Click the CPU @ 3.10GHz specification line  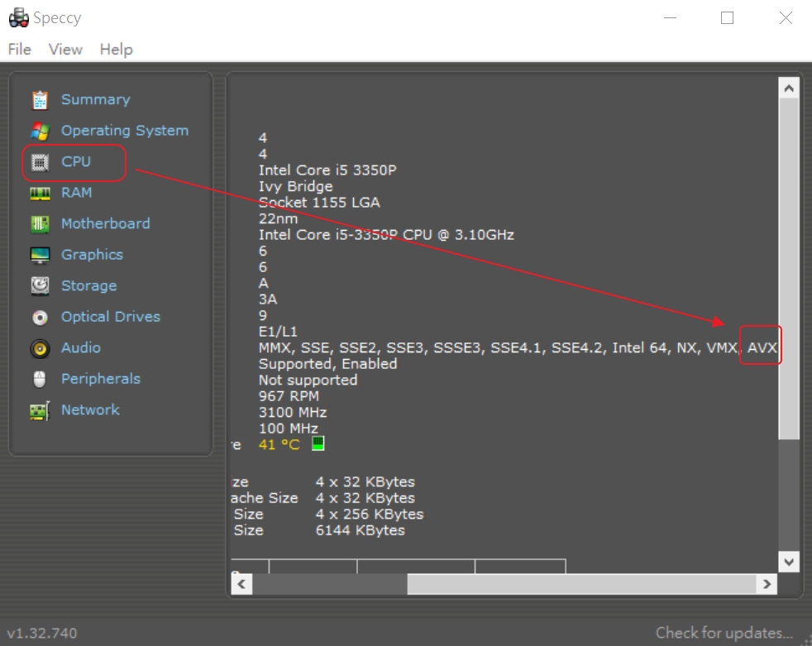[x=386, y=235]
